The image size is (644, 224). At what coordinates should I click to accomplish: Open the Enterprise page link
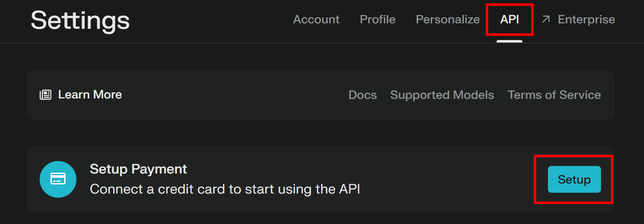pyautogui.click(x=586, y=20)
